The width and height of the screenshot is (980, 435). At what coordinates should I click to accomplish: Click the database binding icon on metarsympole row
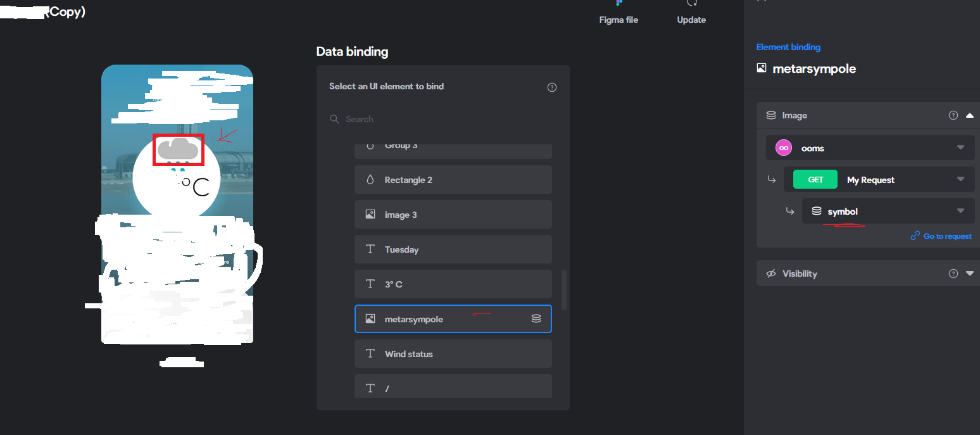tap(536, 319)
